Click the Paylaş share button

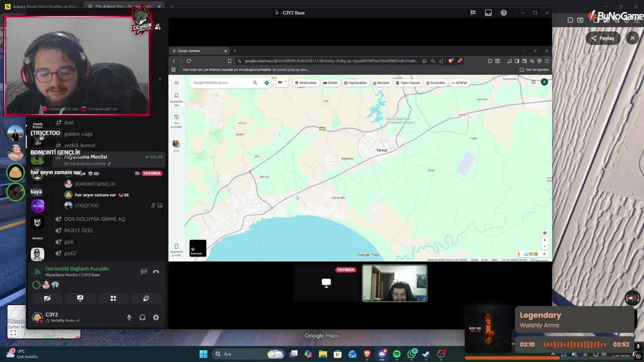(603, 38)
